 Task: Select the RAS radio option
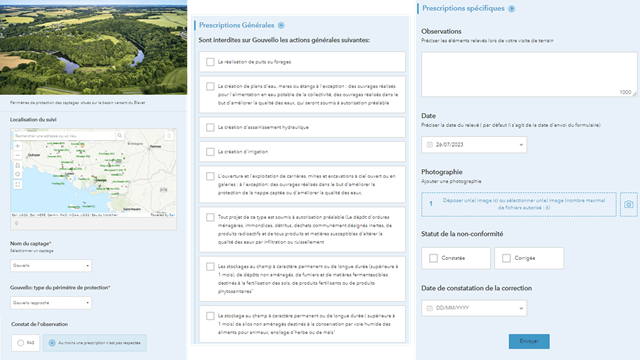point(20,343)
